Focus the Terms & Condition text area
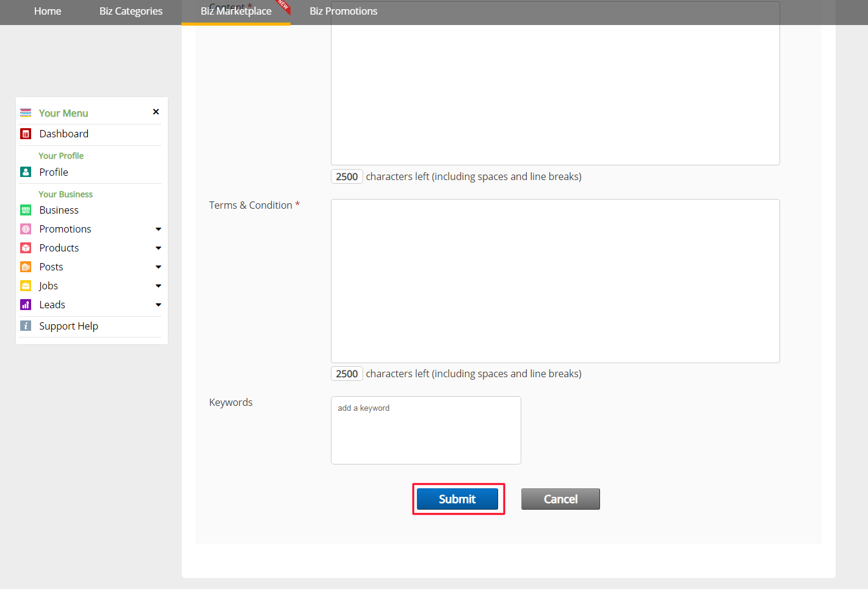 coord(555,281)
